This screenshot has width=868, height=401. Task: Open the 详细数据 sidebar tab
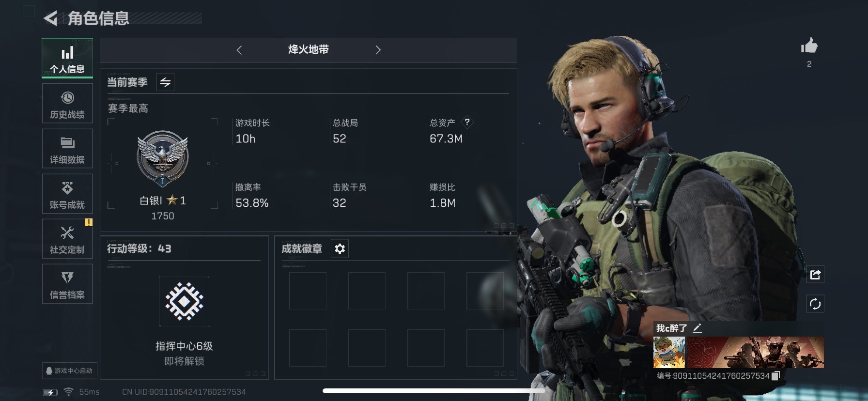pyautogui.click(x=67, y=149)
